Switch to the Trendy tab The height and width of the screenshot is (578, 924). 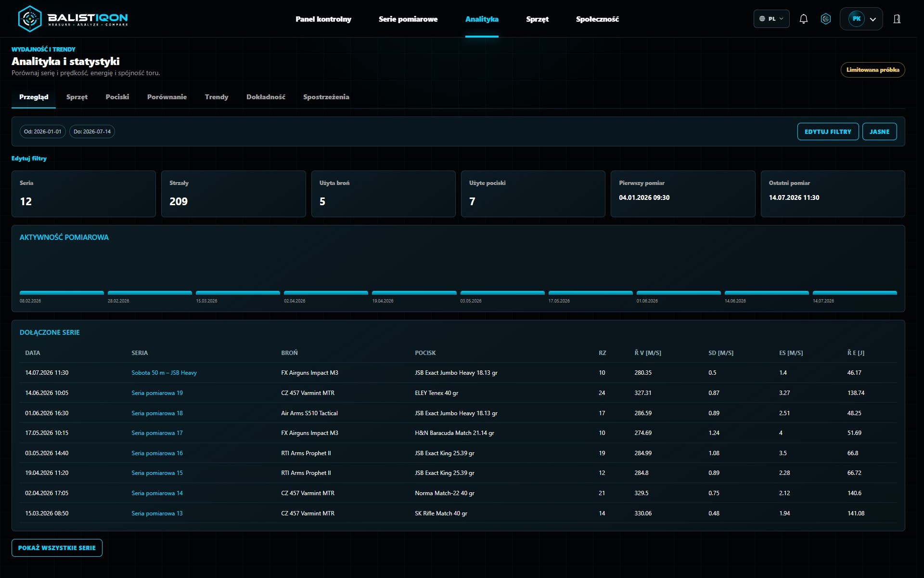217,97
